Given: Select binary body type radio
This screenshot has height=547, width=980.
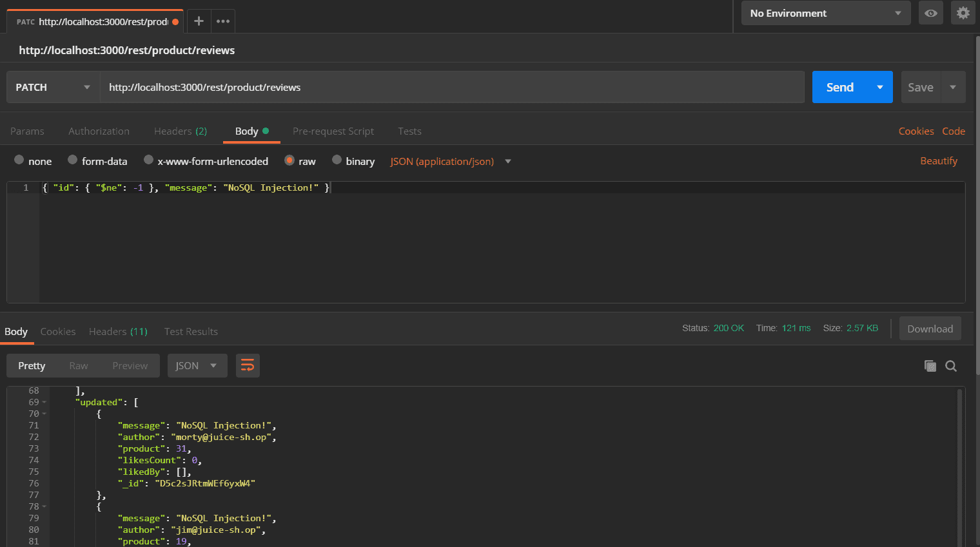Looking at the screenshot, I should coord(337,160).
